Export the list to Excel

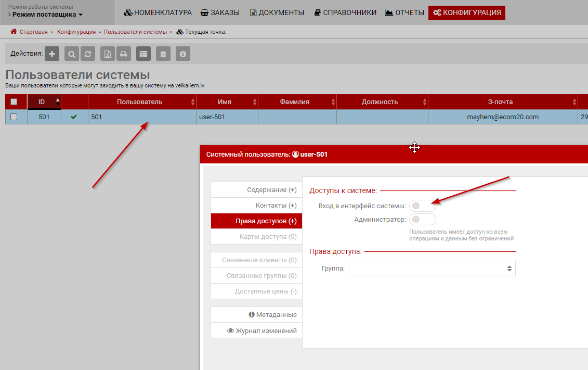tap(107, 54)
